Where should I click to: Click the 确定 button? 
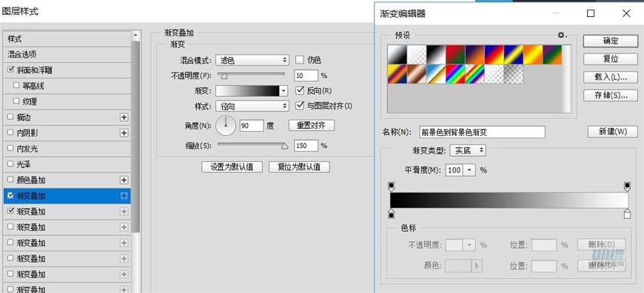point(611,41)
